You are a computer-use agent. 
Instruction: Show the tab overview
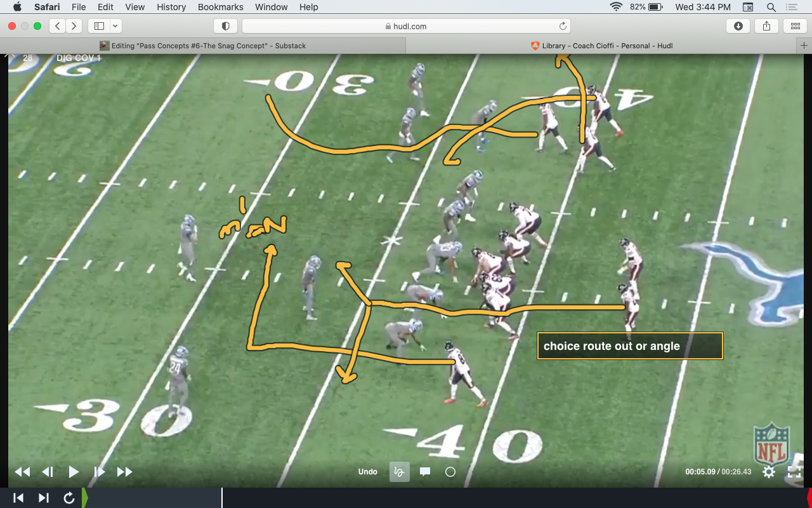pos(796,26)
